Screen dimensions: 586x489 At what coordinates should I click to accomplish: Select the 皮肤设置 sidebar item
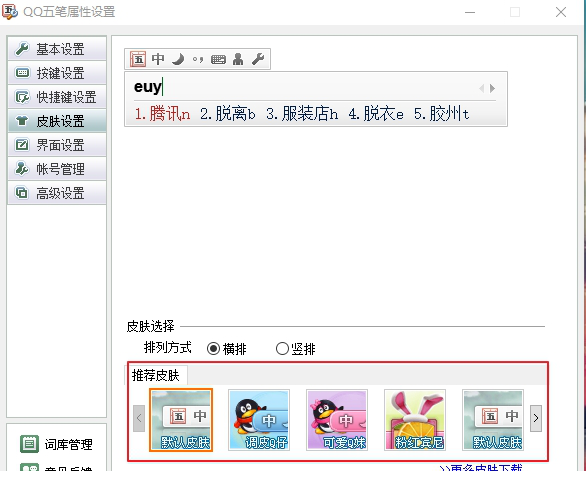[57, 121]
